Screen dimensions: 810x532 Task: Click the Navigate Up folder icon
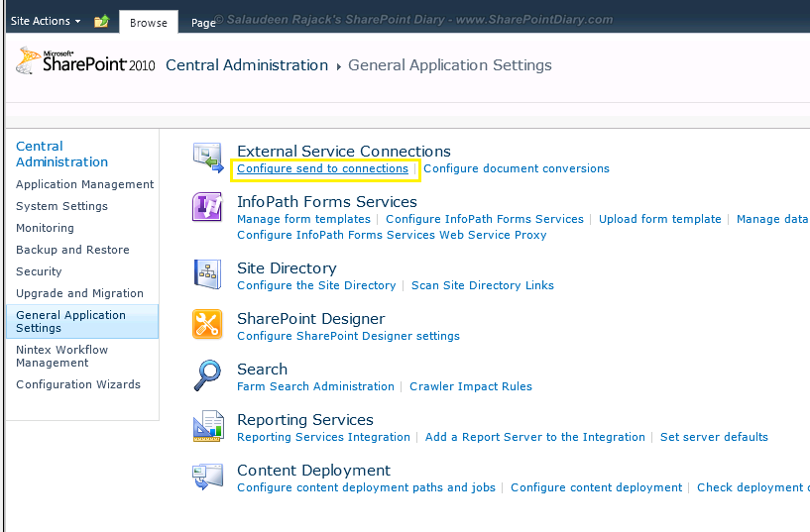[x=102, y=21]
